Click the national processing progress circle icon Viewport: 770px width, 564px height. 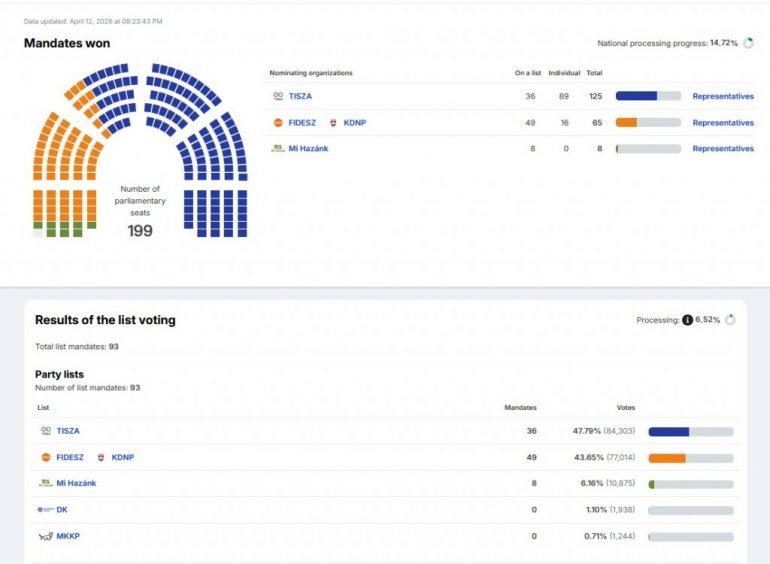746,44
